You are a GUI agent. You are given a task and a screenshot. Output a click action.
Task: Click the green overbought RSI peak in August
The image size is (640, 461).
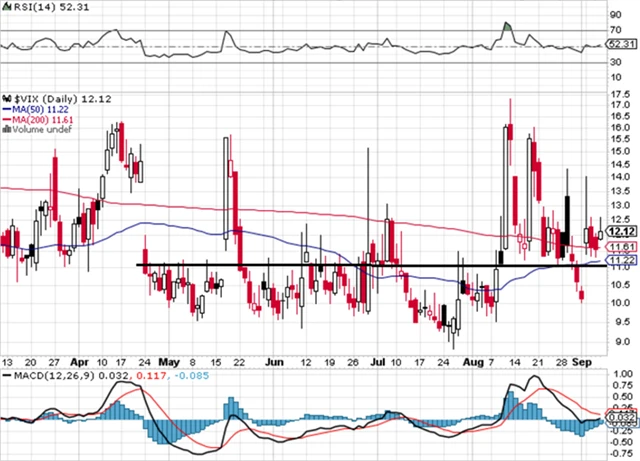click(x=507, y=25)
